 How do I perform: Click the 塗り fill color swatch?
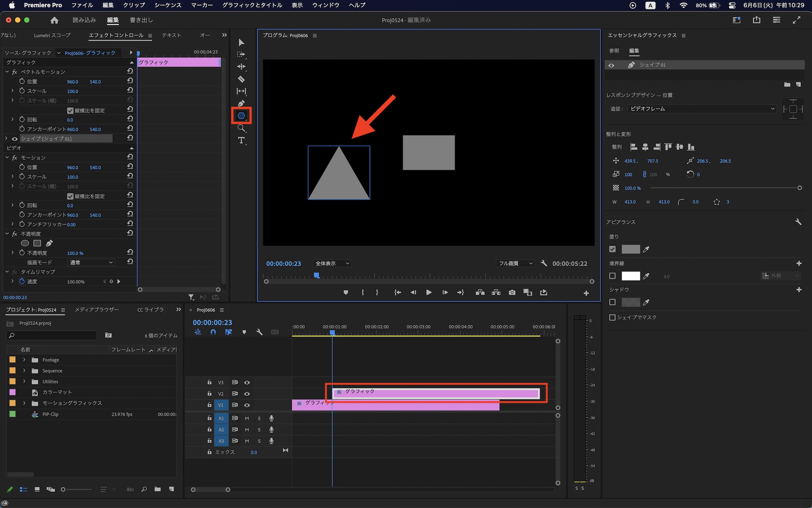click(x=631, y=249)
